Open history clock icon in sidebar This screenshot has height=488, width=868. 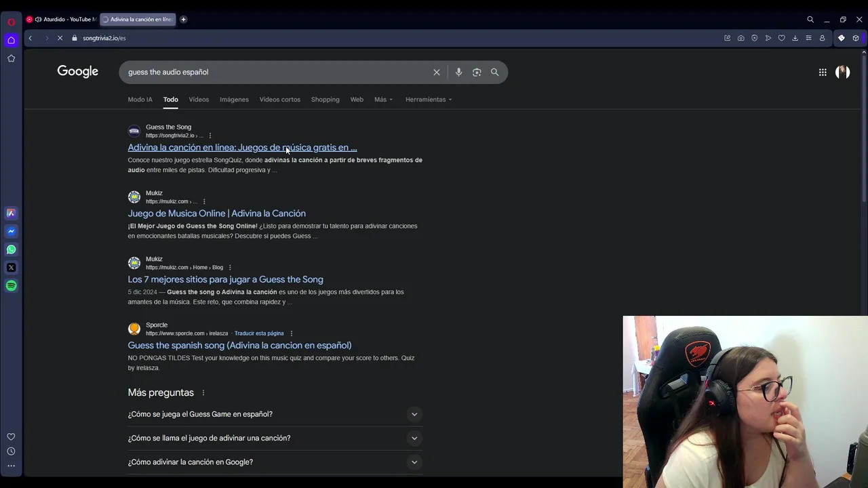[11, 451]
